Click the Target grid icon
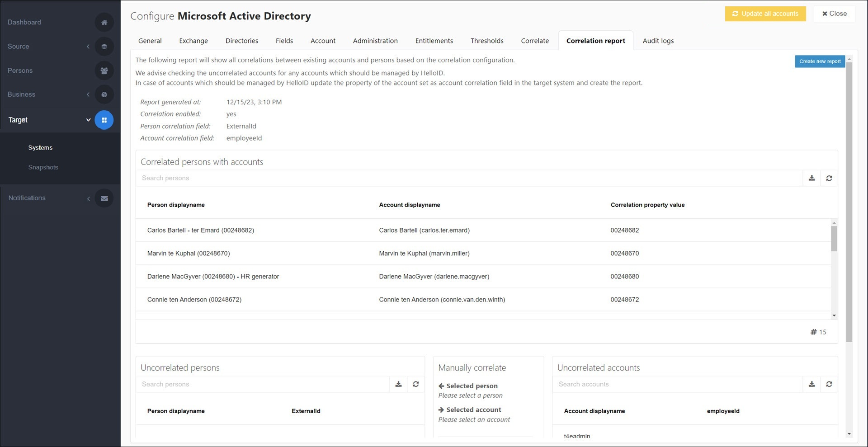This screenshot has width=868, height=447. [104, 120]
